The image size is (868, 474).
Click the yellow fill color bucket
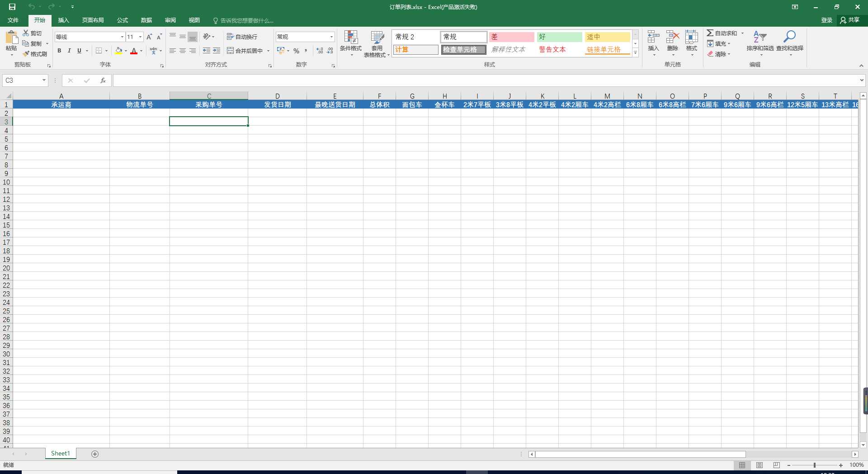click(119, 51)
